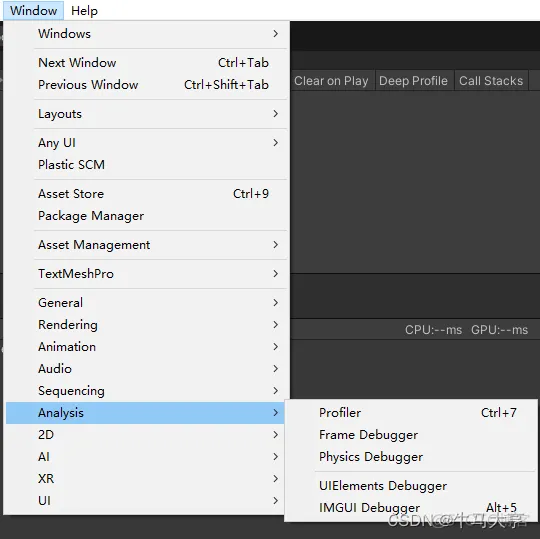Expand the Windows submenu
The width and height of the screenshot is (540, 539).
point(145,34)
